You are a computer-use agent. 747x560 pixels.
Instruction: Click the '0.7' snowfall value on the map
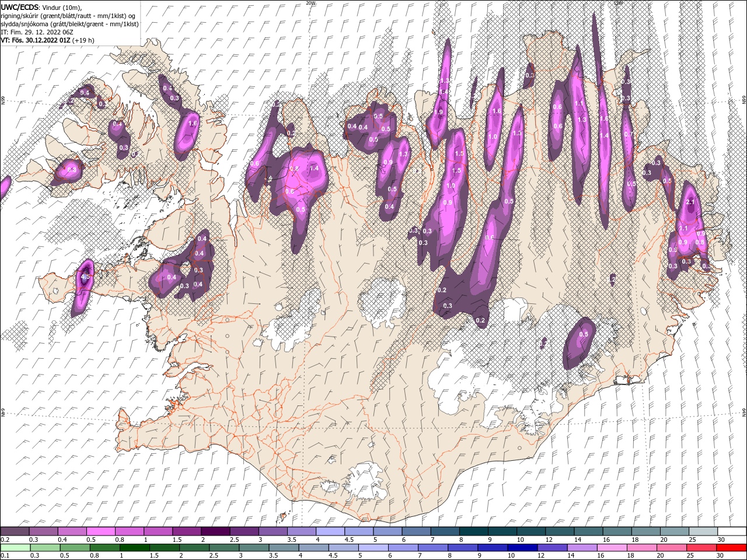click(628, 134)
